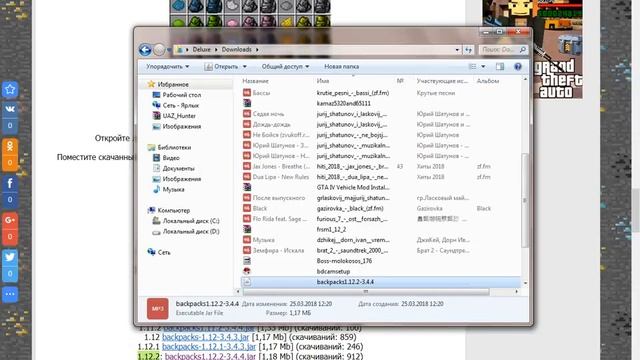Click Новая папка toolbar button

(x=342, y=67)
